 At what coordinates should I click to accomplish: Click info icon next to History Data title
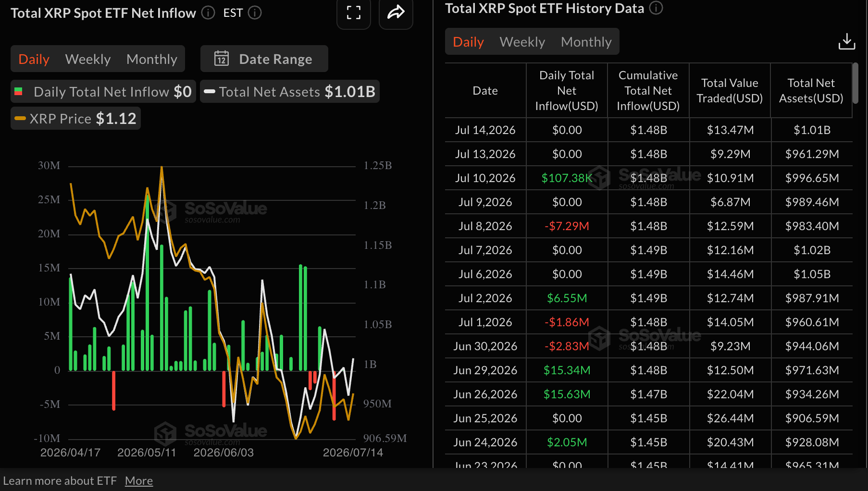pyautogui.click(x=656, y=8)
